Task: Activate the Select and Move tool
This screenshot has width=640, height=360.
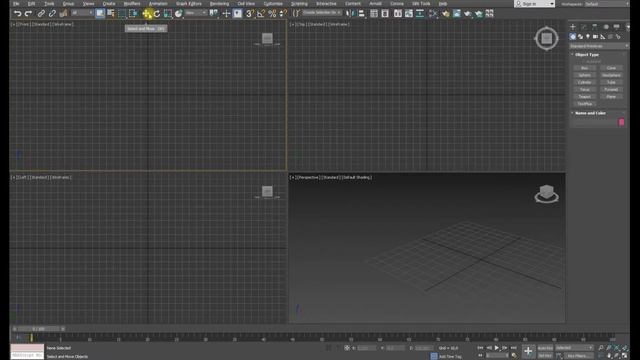Action: [147, 14]
